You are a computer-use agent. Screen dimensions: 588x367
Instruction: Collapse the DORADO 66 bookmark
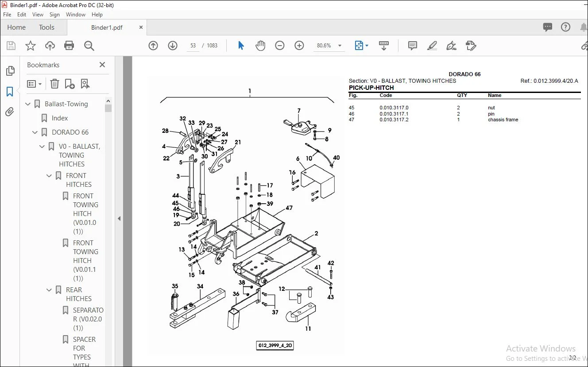coord(35,132)
